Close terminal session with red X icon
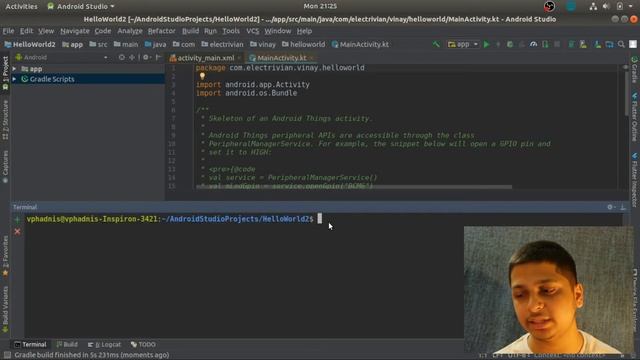Screen dimensions: 640x360 (17, 231)
